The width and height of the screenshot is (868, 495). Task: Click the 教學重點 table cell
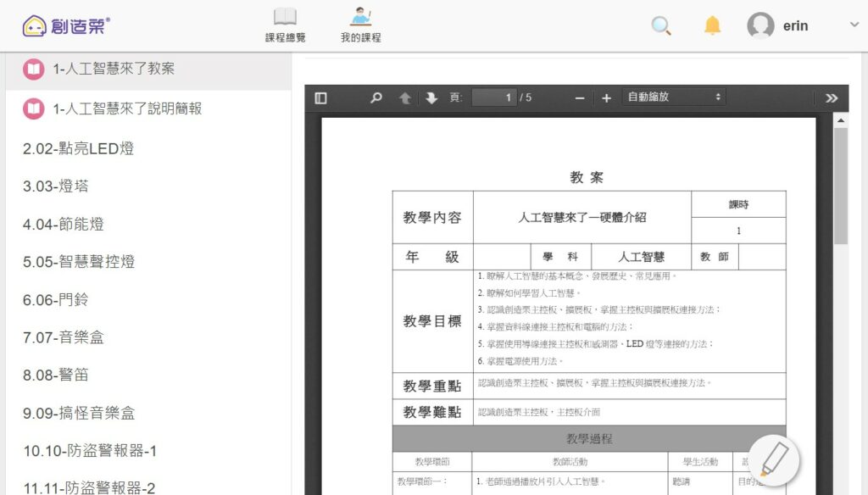(x=432, y=386)
